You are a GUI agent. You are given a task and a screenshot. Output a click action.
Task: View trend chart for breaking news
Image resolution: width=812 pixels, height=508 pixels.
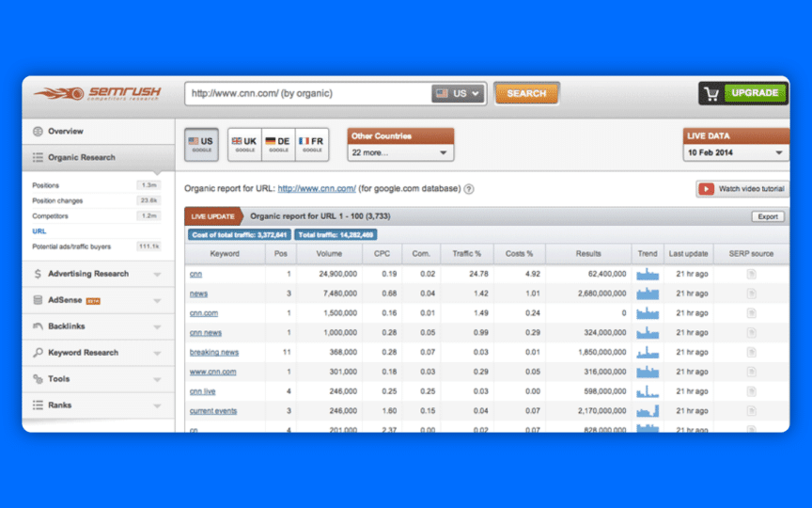point(648,353)
